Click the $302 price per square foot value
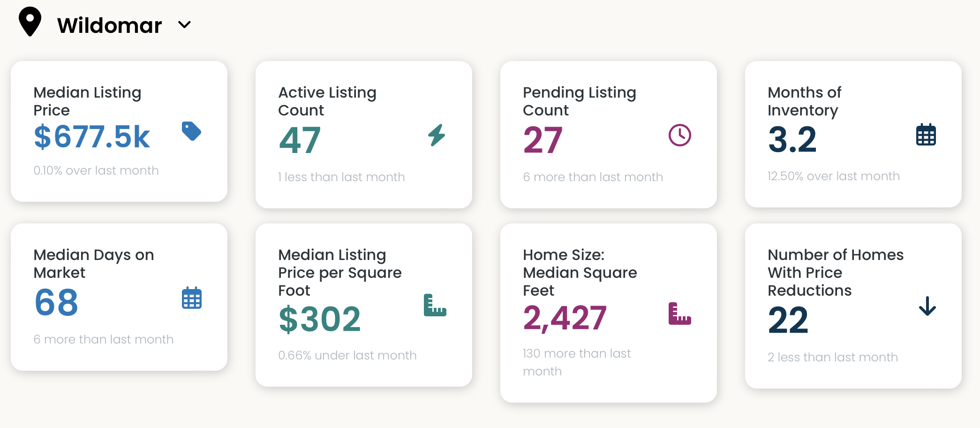 320,320
